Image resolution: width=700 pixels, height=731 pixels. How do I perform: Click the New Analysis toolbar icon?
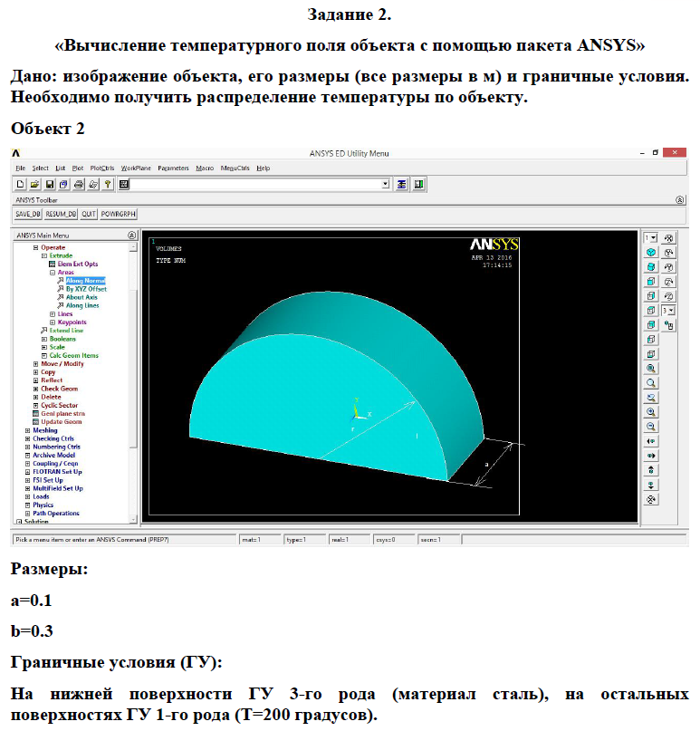click(x=20, y=184)
